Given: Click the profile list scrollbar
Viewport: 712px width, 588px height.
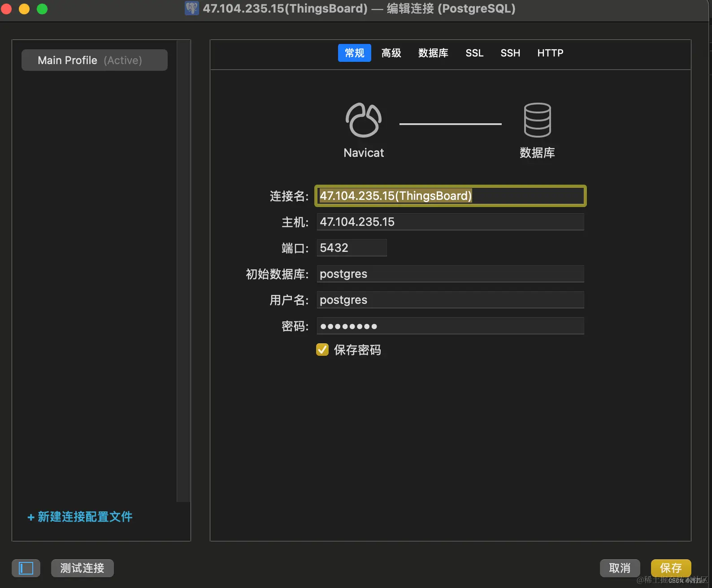Looking at the screenshot, I should pyautogui.click(x=183, y=271).
